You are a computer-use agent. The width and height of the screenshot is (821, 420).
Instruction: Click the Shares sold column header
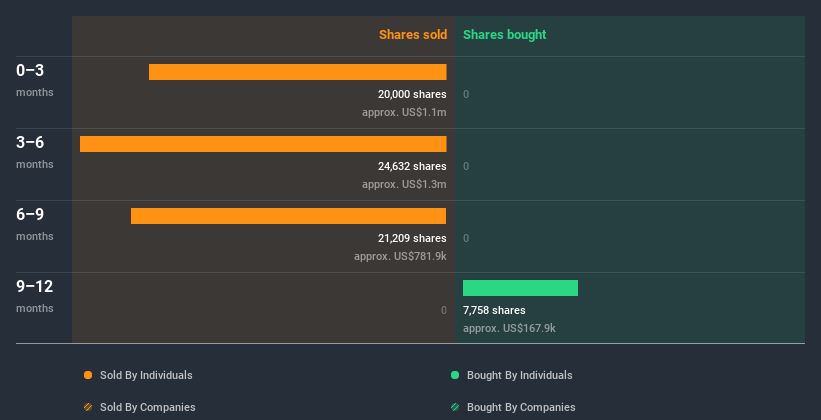point(413,35)
